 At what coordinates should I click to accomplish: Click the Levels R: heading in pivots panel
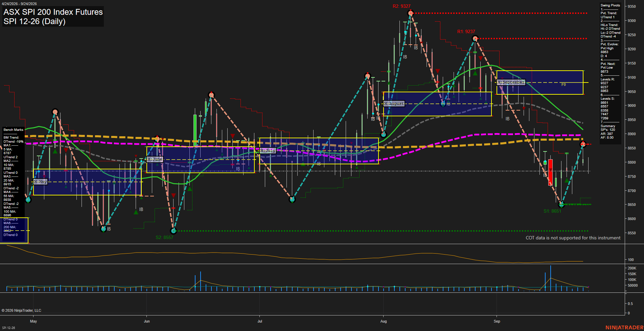607,79
